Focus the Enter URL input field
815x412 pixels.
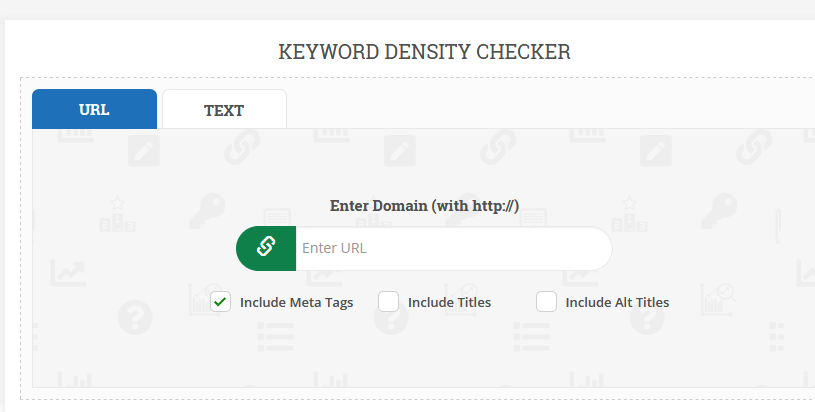[450, 248]
